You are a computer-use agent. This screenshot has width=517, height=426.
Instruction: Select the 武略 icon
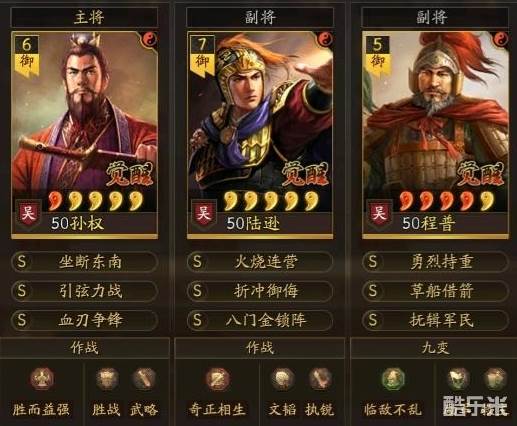pyautogui.click(x=144, y=379)
